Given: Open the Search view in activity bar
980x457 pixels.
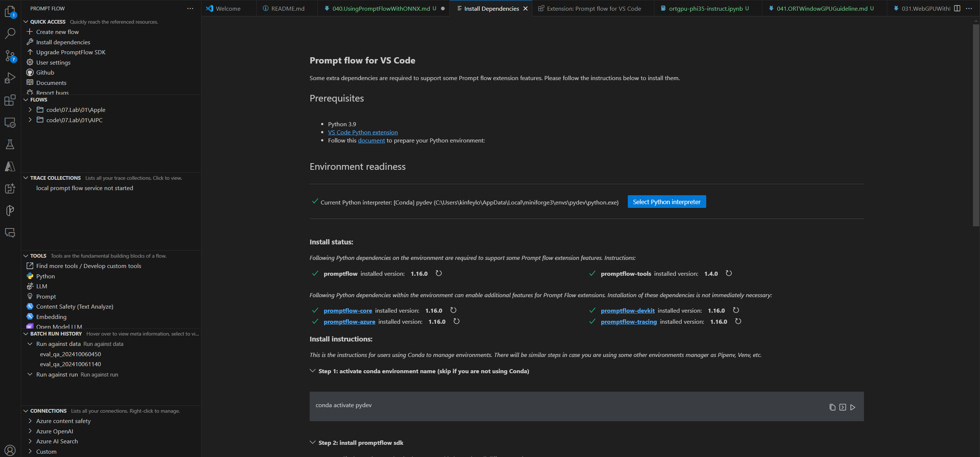Looking at the screenshot, I should click(10, 34).
